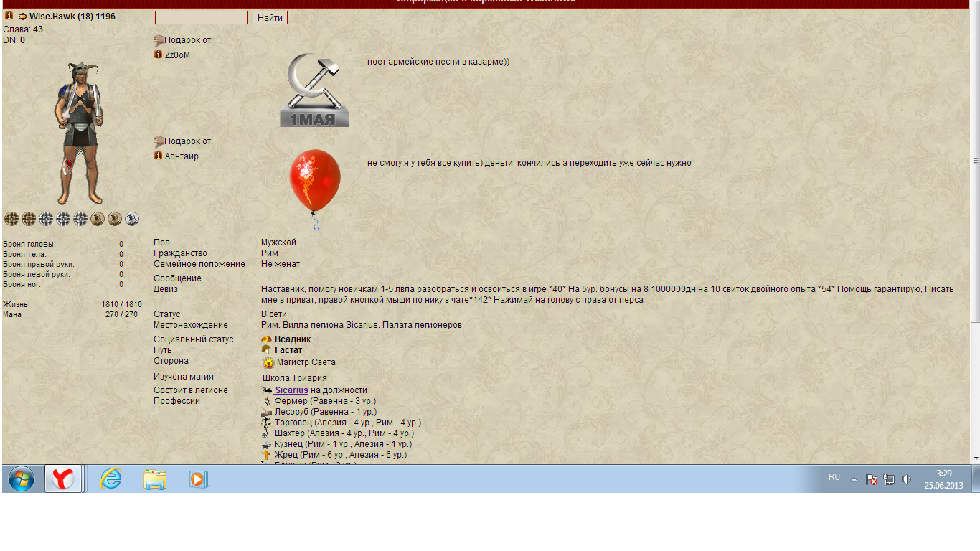Open info icon next to Альтаир
980x551 pixels.
pos(159,156)
